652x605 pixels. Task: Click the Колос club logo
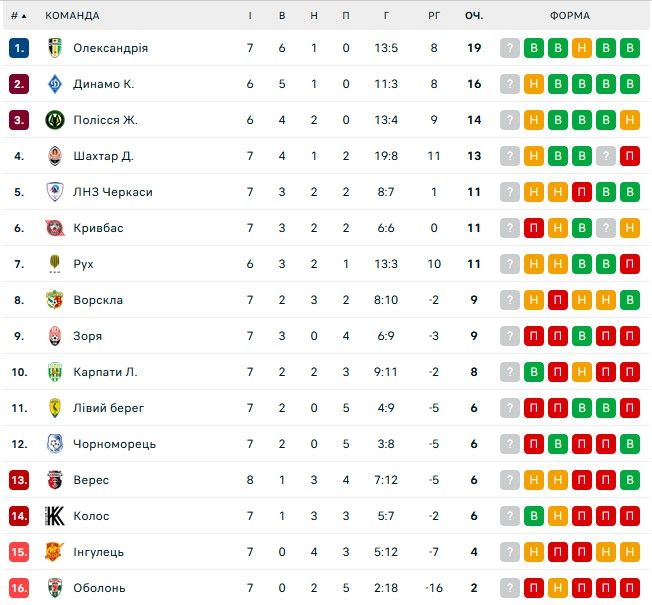click(x=55, y=516)
